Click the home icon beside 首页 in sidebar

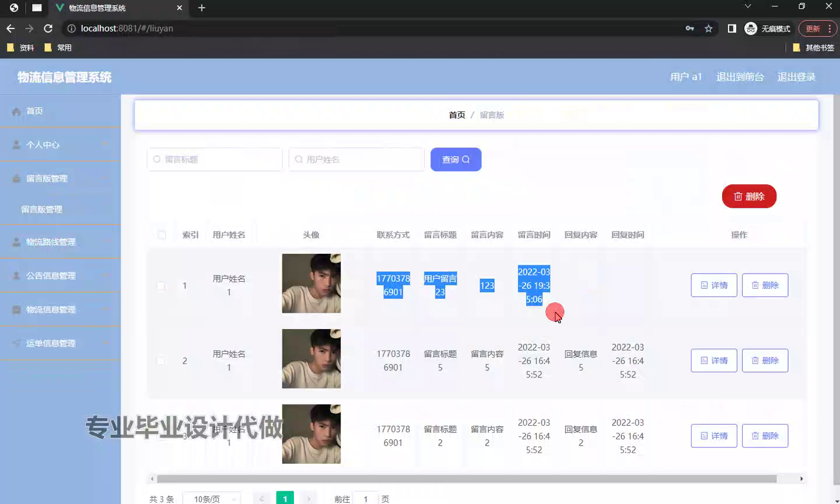pos(16,111)
